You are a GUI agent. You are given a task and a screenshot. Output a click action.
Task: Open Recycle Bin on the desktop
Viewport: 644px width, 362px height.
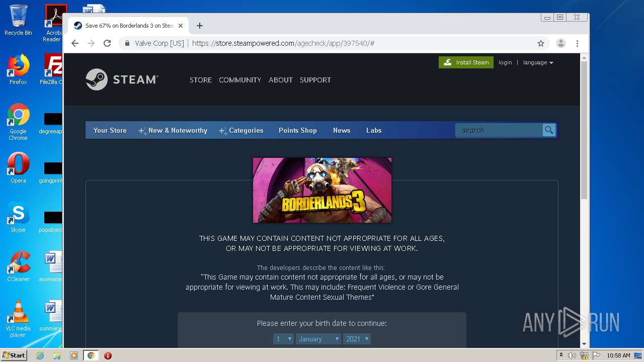click(18, 20)
